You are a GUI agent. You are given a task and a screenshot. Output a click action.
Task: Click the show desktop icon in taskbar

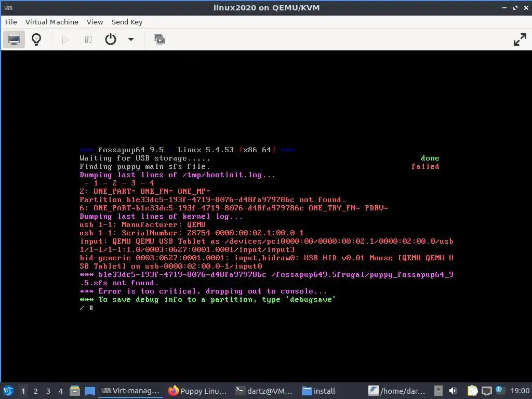click(90, 391)
